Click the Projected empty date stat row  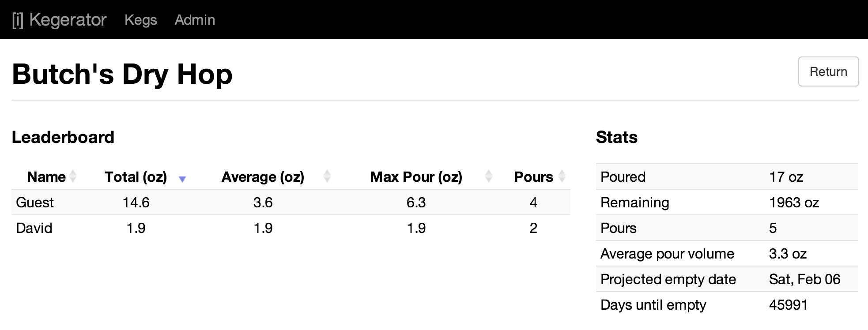[x=727, y=279]
